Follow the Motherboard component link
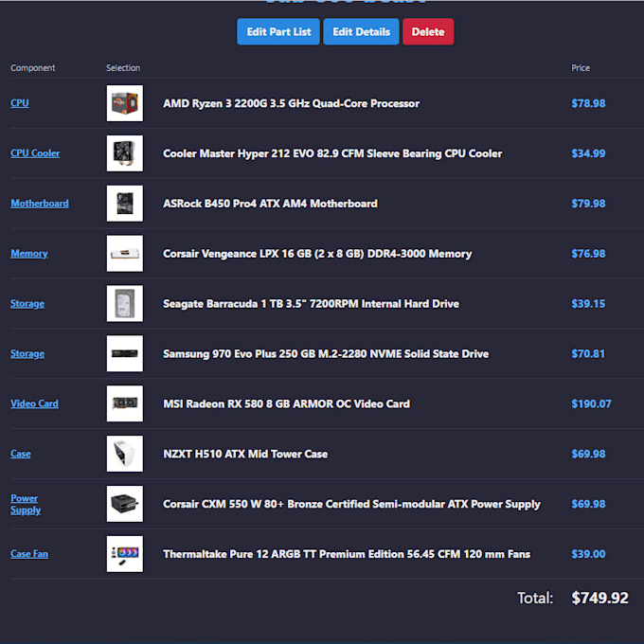The height and width of the screenshot is (644, 644). coord(40,204)
